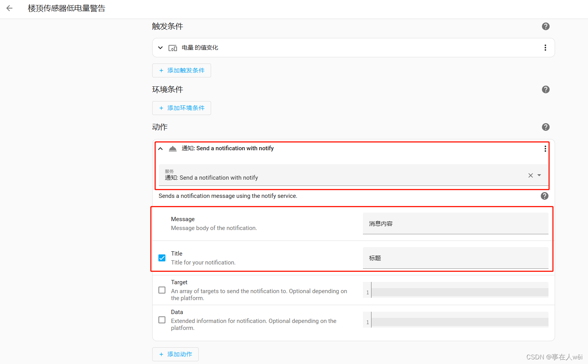Image resolution: width=588 pixels, height=364 pixels.
Task: Clear the selected 服务 value
Action: tap(531, 175)
